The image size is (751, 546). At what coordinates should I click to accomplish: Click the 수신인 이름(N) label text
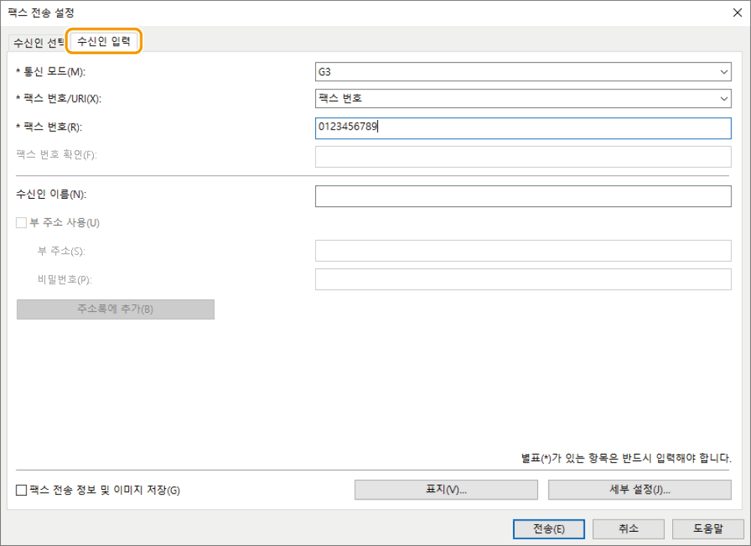51,195
